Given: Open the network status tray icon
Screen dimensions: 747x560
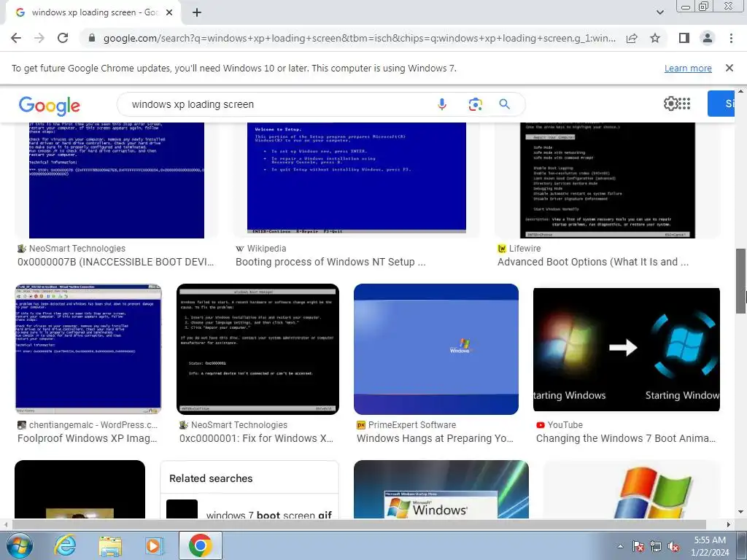Looking at the screenshot, I should coord(656,547).
